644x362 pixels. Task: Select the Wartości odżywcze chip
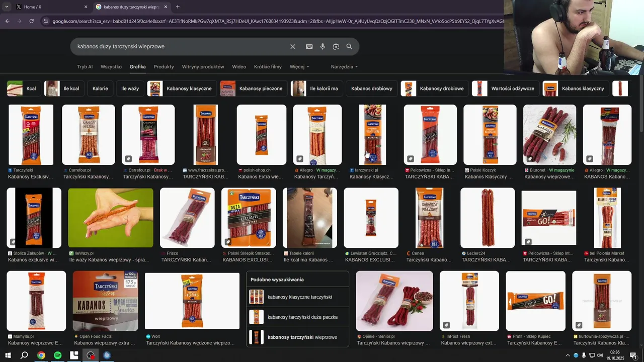[505, 88]
